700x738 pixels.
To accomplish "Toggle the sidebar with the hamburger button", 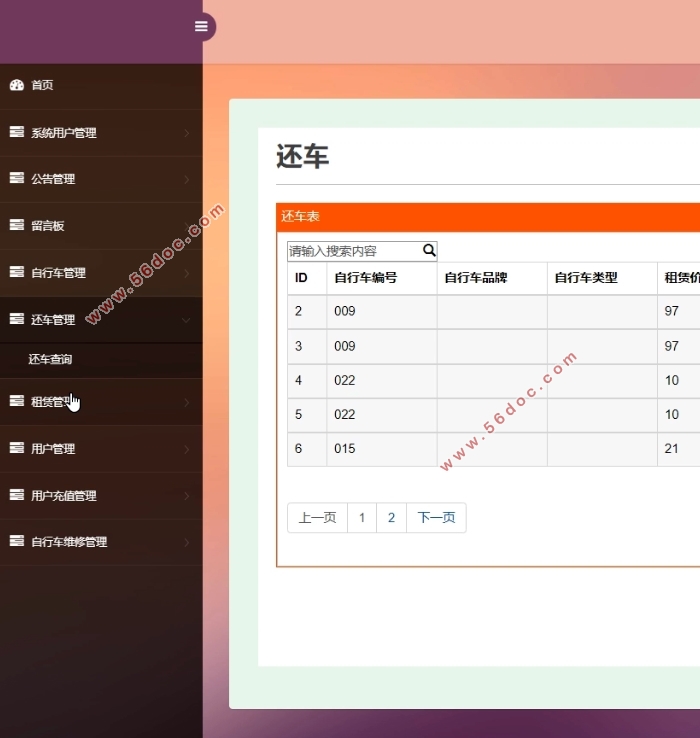I will (201, 26).
